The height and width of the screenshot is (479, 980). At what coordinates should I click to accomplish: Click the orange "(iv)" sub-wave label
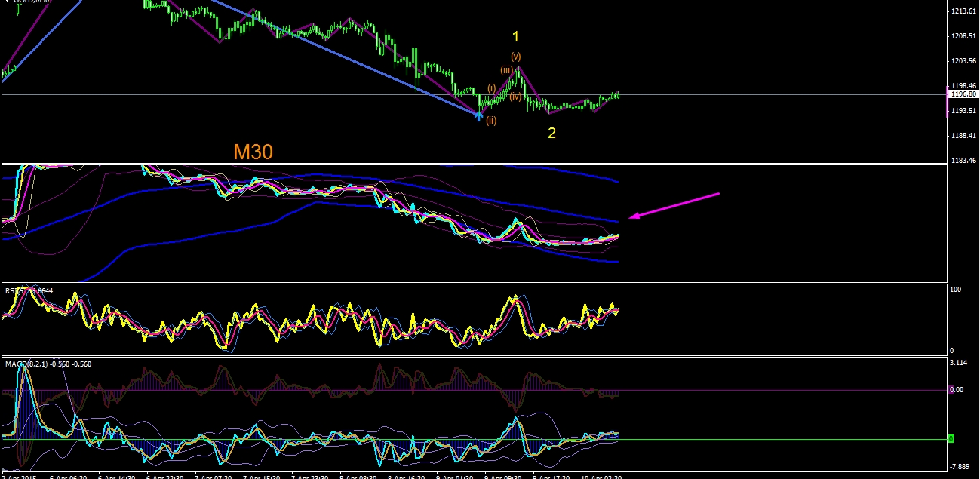tap(515, 96)
